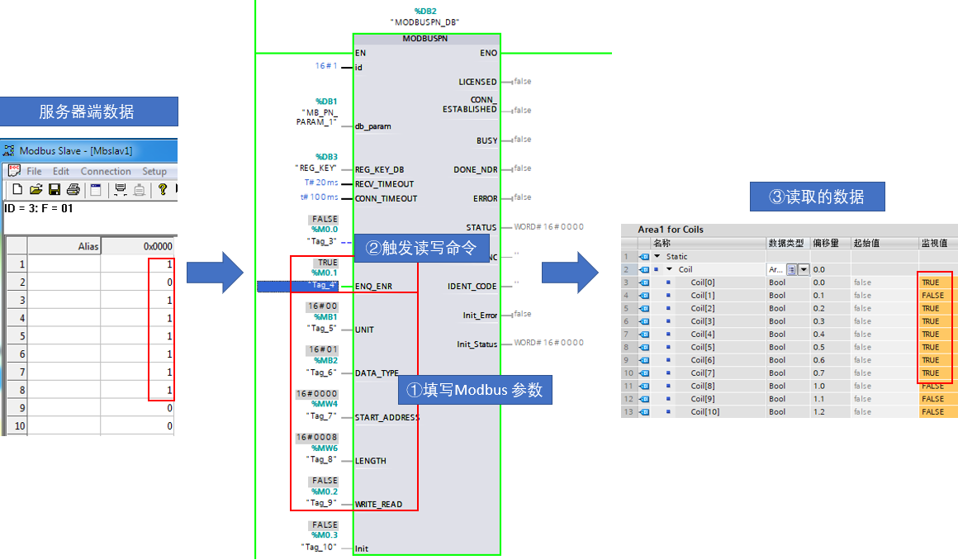Click the Save floppy disk icon in Modbus Slave

tap(55, 189)
